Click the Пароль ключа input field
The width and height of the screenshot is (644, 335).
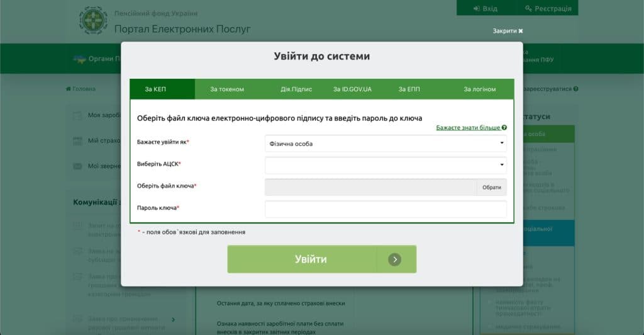(385, 208)
